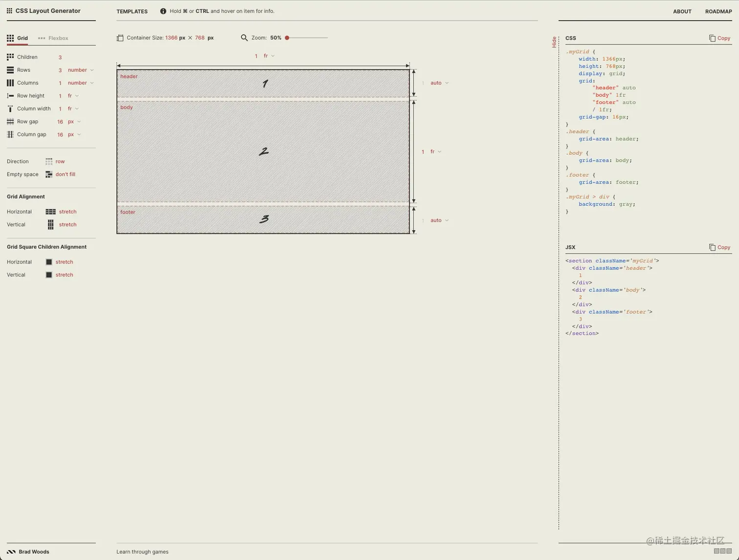Screen dimensions: 739x560
Task: Click the Empty space don't fill icon
Action: (49, 174)
